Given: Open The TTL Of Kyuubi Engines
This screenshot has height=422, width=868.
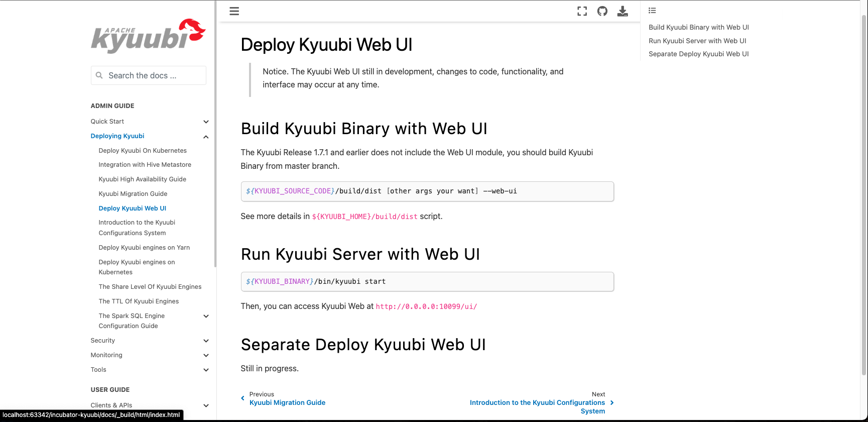Looking at the screenshot, I should pyautogui.click(x=139, y=301).
